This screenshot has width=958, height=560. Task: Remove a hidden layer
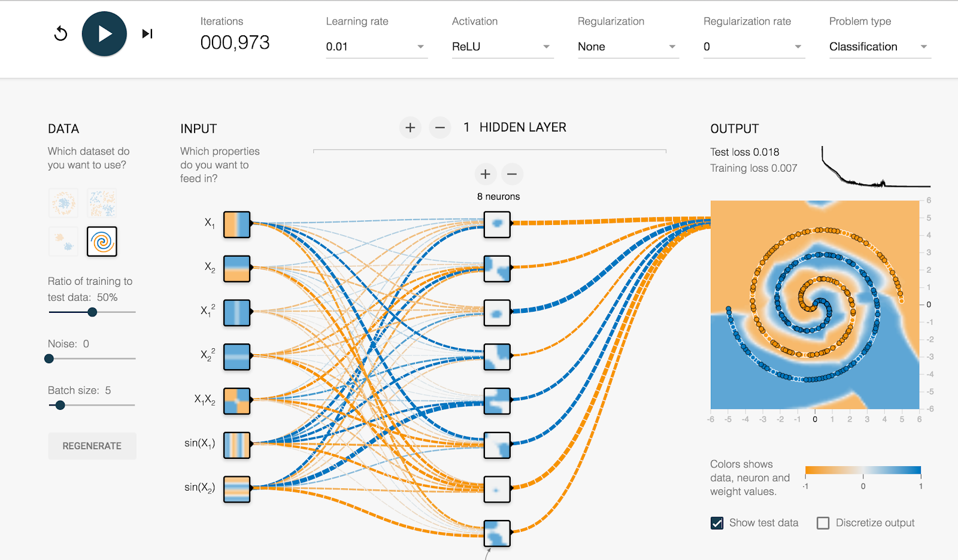440,127
